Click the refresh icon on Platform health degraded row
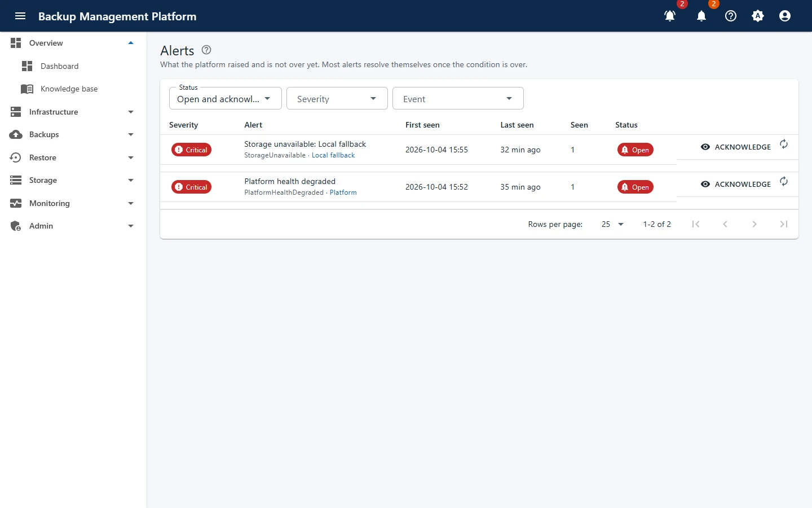Screen dimensions: 812x508 tap(784, 181)
